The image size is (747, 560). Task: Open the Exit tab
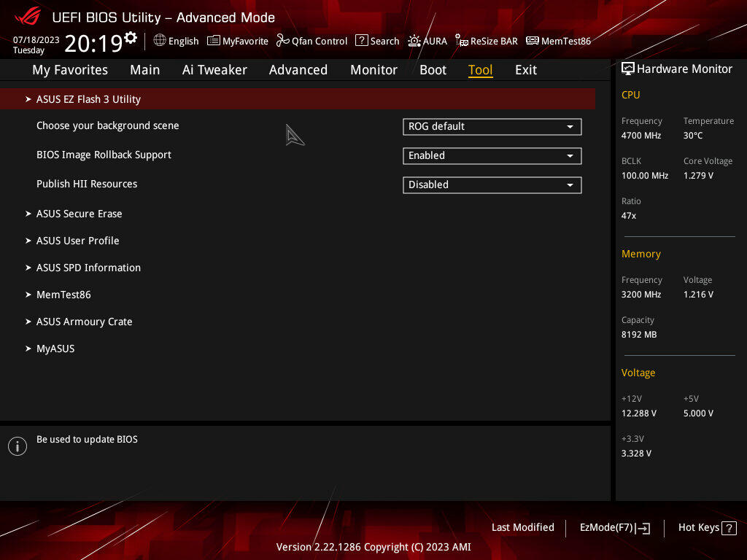[x=526, y=70]
